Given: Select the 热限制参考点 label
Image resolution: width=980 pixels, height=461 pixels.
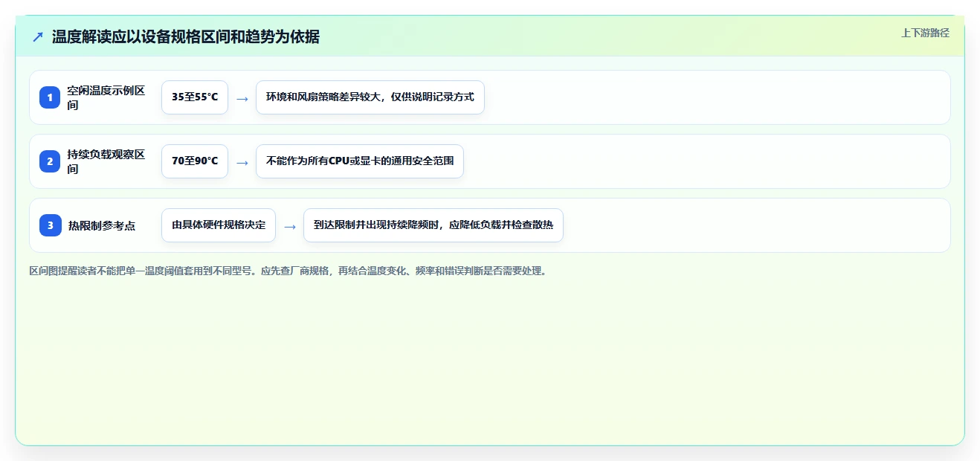Looking at the screenshot, I should coord(102,225).
